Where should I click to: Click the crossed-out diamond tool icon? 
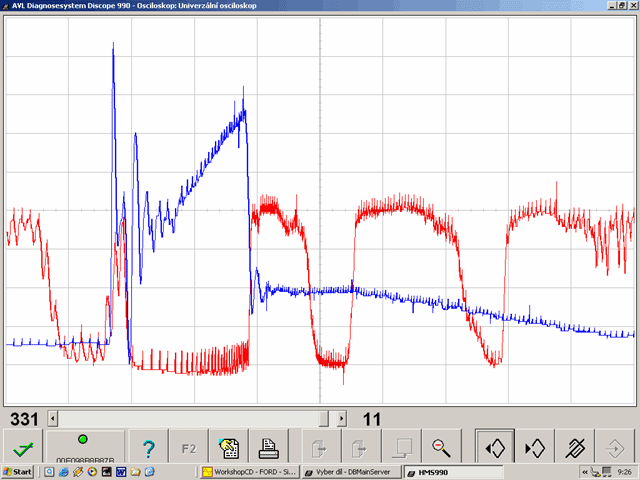(x=575, y=446)
